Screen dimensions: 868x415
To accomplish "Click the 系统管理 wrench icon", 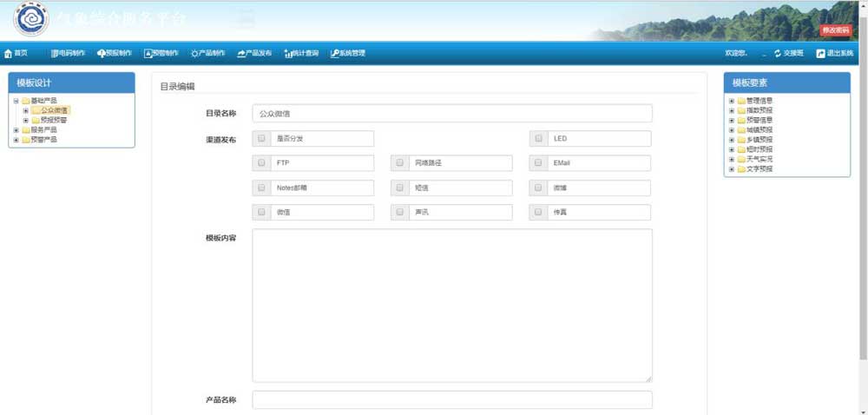I will pyautogui.click(x=334, y=54).
